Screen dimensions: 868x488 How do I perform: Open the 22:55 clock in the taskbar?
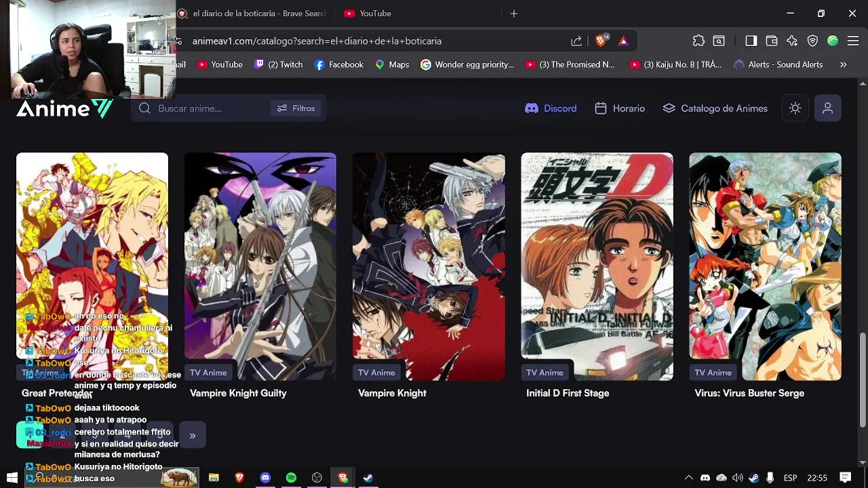coord(817,478)
